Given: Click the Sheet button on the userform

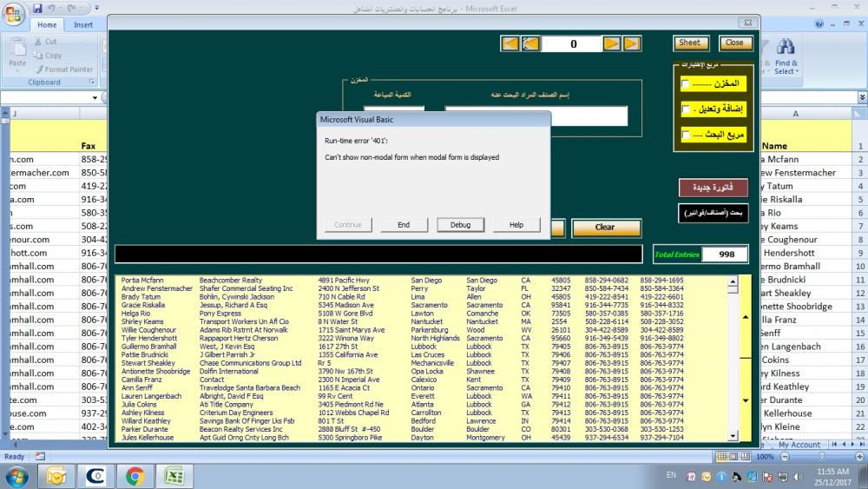Looking at the screenshot, I should [x=690, y=43].
